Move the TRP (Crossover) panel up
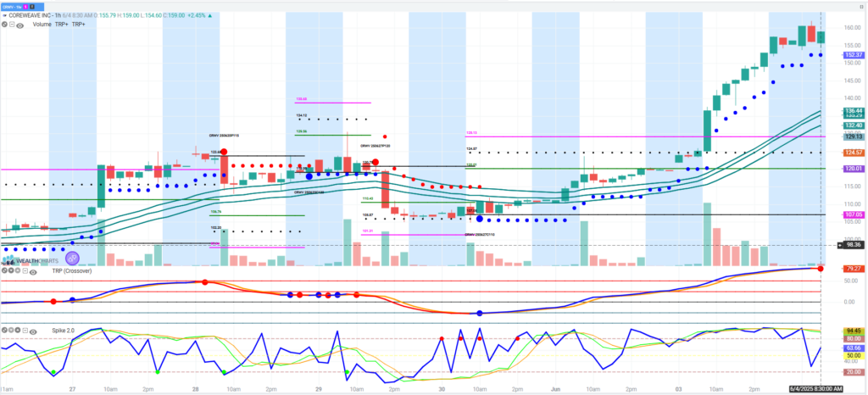 [18, 270]
